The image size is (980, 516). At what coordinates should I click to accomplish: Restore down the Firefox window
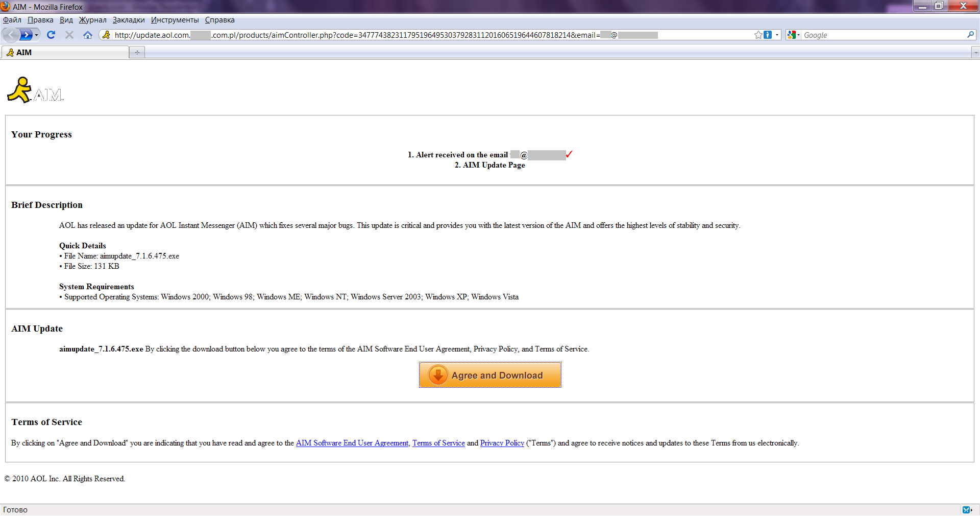click(939, 6)
